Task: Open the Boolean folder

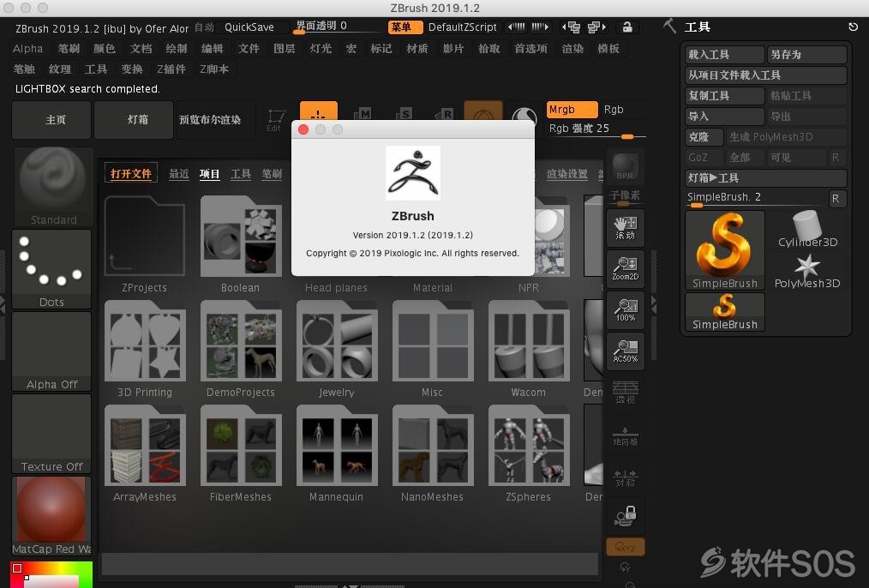Action: 241,244
